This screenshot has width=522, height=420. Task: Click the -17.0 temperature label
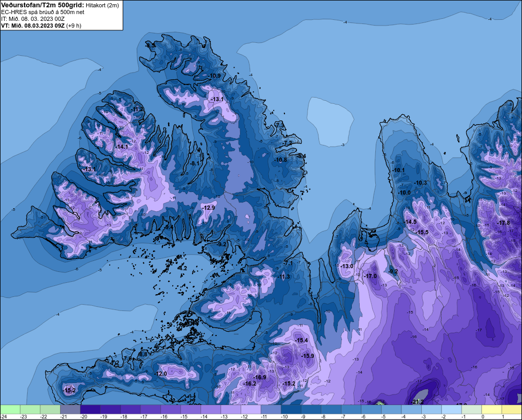pos(370,276)
